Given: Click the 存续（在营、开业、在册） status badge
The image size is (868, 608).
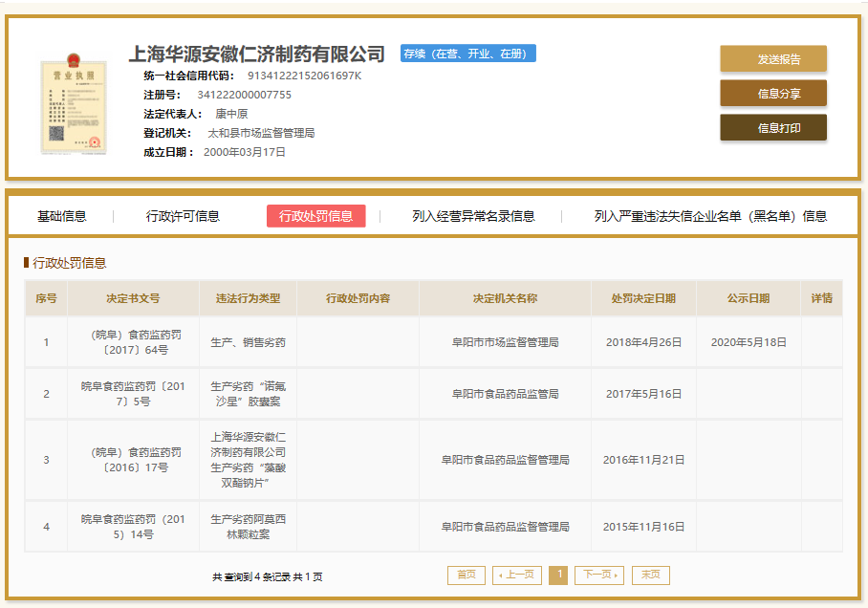Looking at the screenshot, I should [x=467, y=54].
